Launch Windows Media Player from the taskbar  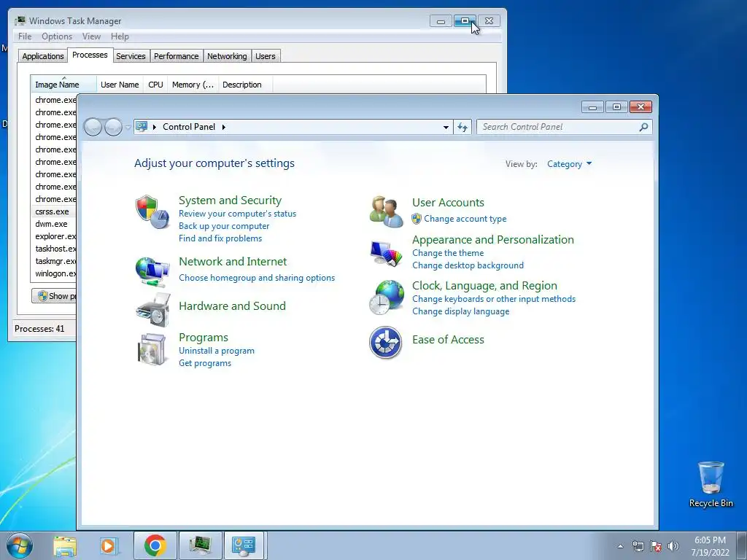pos(108,545)
